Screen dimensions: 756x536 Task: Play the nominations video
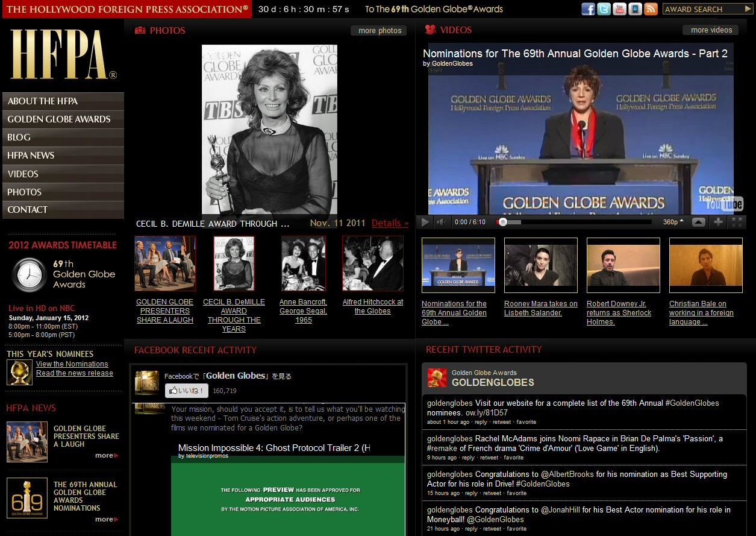tap(425, 222)
